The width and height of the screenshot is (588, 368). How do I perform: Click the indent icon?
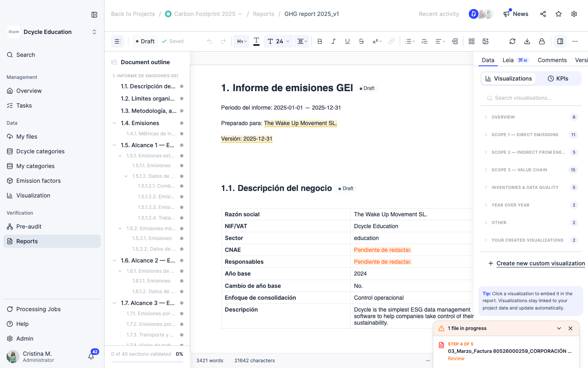point(455,41)
